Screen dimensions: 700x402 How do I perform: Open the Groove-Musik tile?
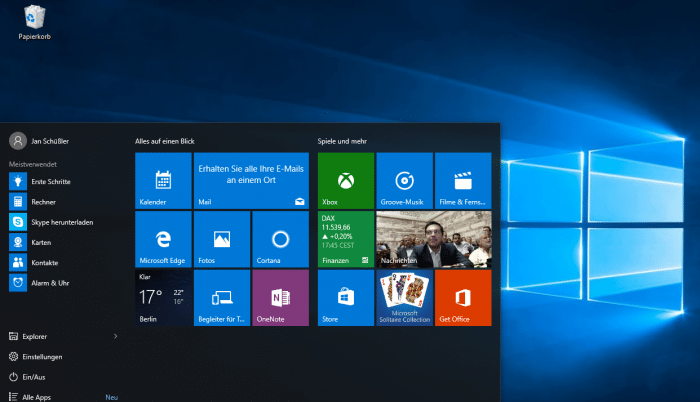pyautogui.click(x=404, y=181)
